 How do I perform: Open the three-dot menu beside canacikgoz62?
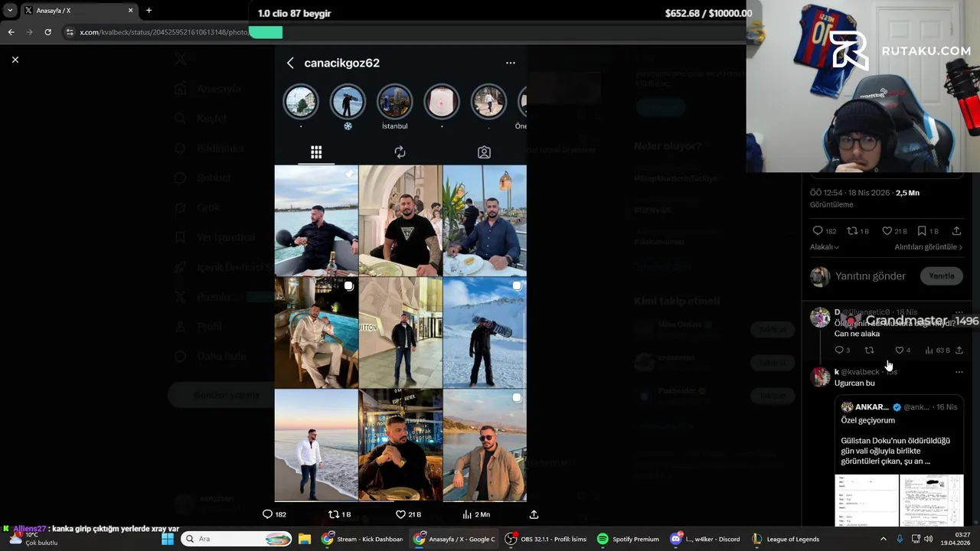(x=511, y=63)
